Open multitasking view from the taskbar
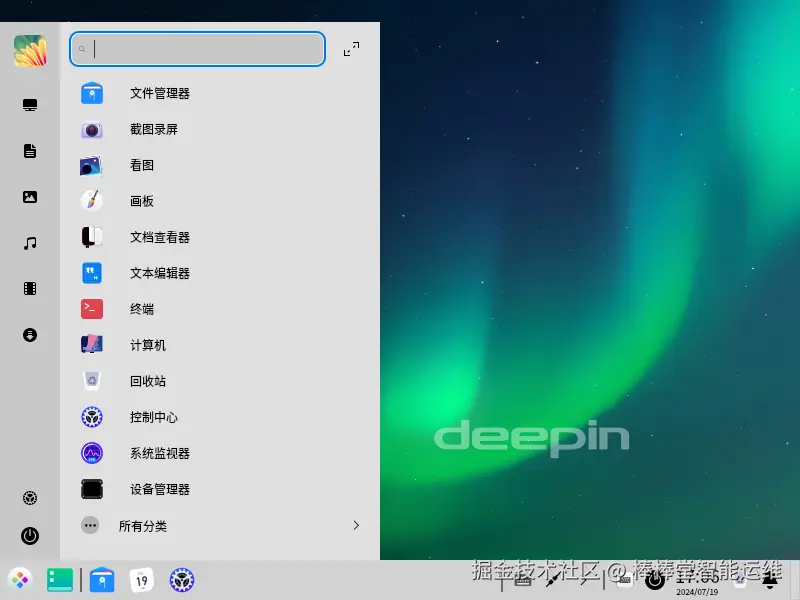 (x=60, y=580)
